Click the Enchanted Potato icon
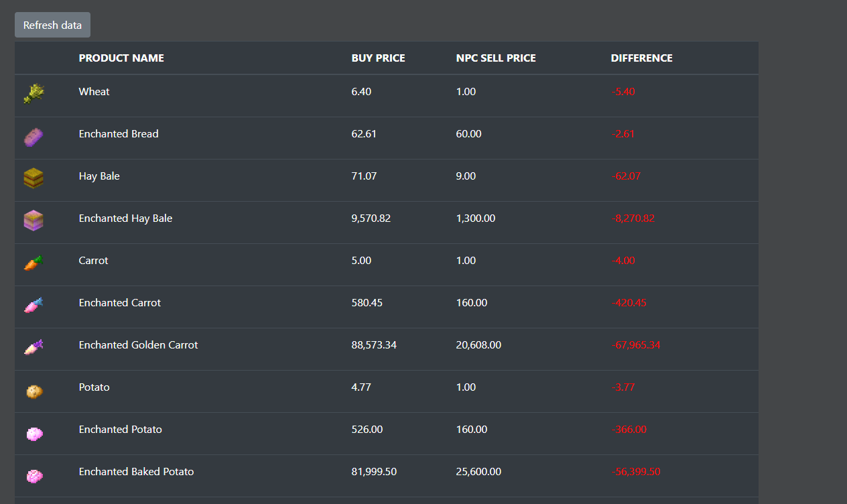847x504 pixels. [34, 434]
